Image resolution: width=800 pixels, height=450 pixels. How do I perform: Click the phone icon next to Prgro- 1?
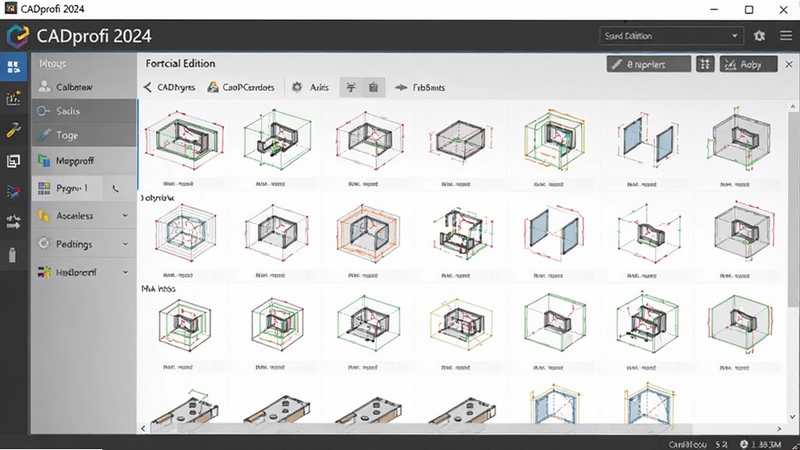point(116,189)
